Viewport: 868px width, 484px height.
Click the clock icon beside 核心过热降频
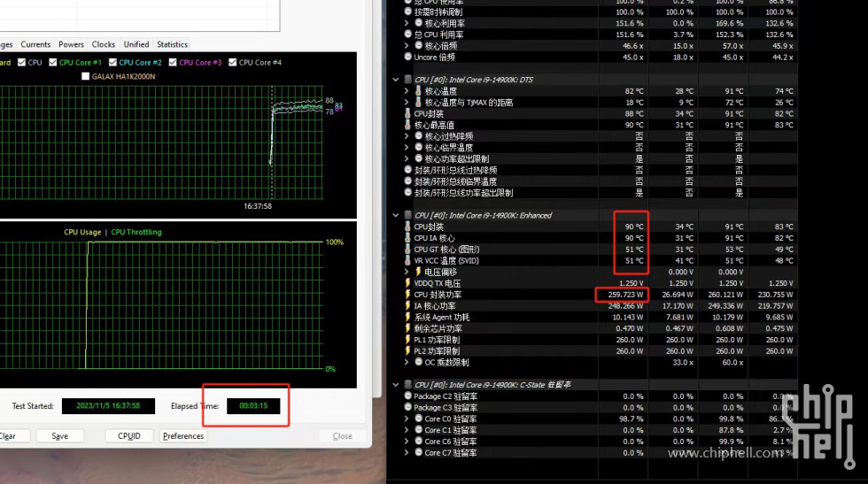tap(418, 136)
